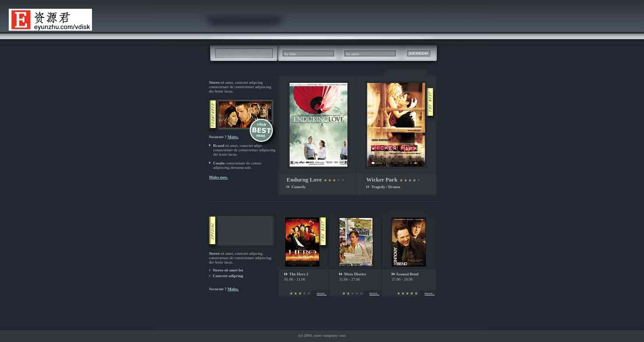Click 'Conectet adipcing' list item
The height and width of the screenshot is (342, 644).
[228, 276]
